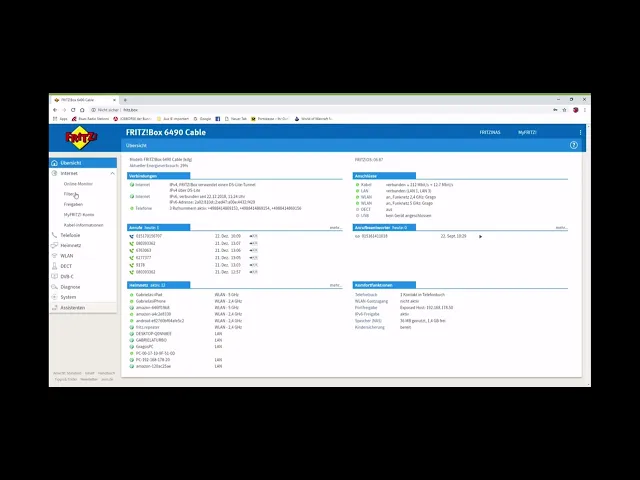Click Kindersicherung in Komfortfunktionen
This screenshot has height=480, width=640.
pos(370,327)
